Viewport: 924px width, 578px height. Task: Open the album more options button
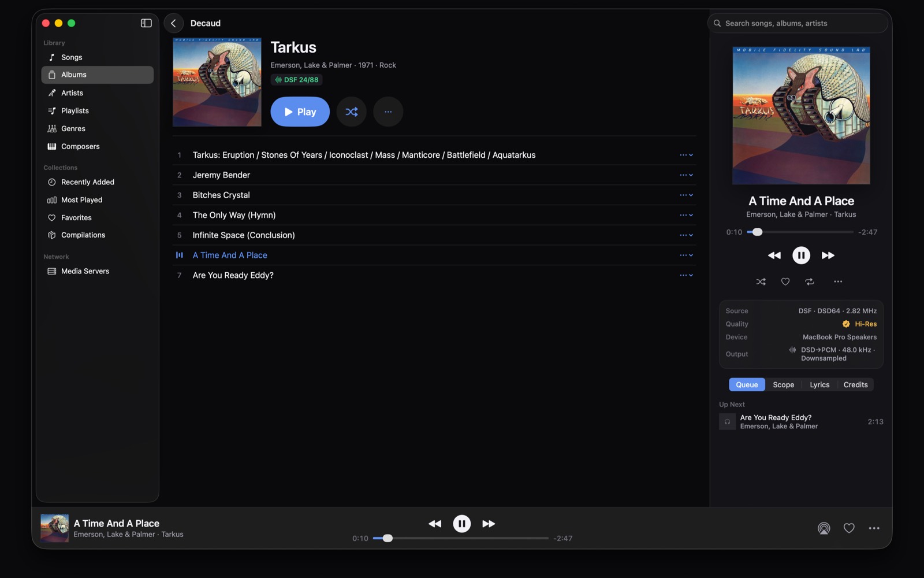[x=388, y=112]
